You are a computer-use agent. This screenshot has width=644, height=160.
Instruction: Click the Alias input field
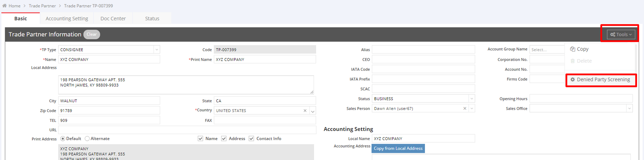(423, 50)
